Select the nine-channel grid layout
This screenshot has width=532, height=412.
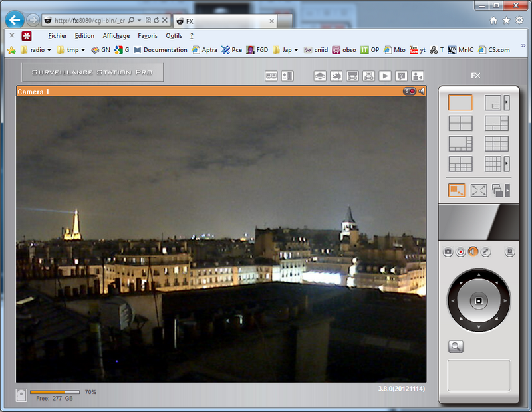497,144
